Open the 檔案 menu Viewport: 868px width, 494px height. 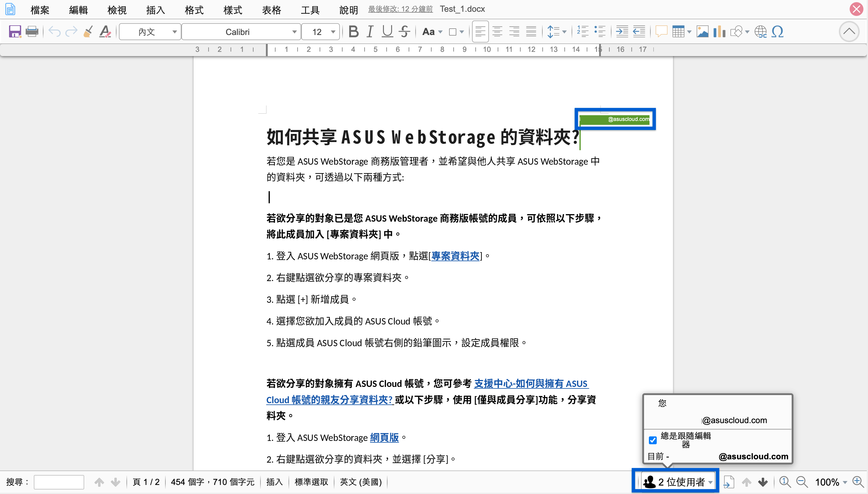[40, 10]
